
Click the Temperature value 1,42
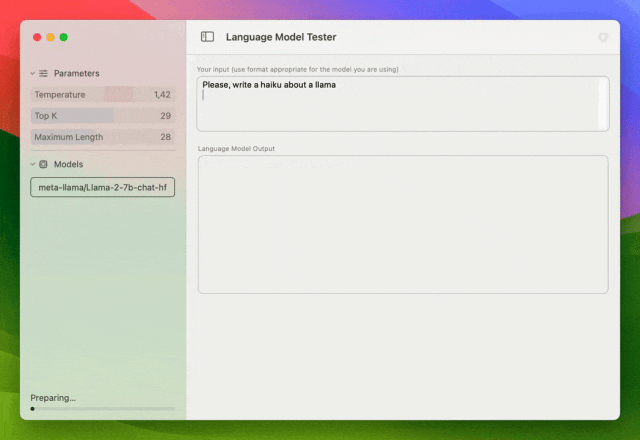click(162, 95)
